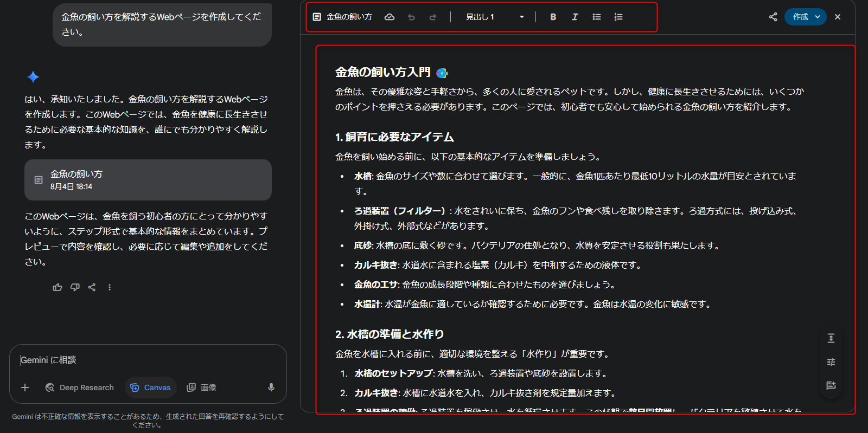
Task: Open the three-dot more options menu
Action: [110, 287]
